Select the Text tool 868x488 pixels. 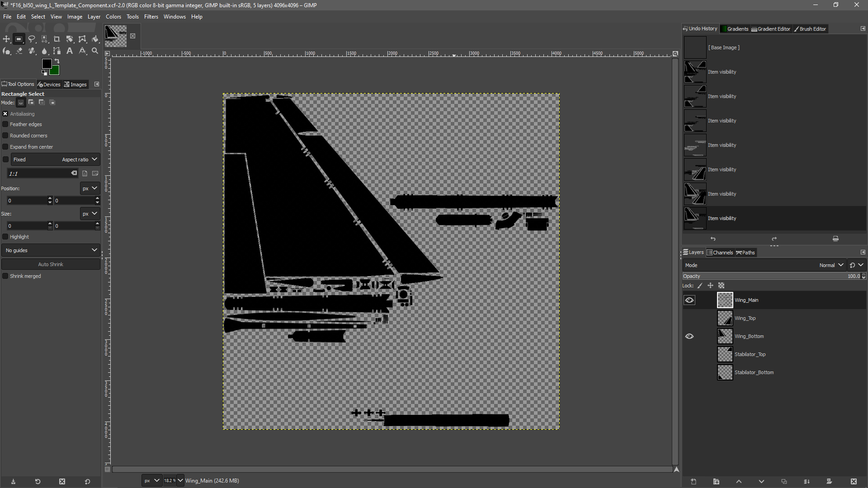70,51
